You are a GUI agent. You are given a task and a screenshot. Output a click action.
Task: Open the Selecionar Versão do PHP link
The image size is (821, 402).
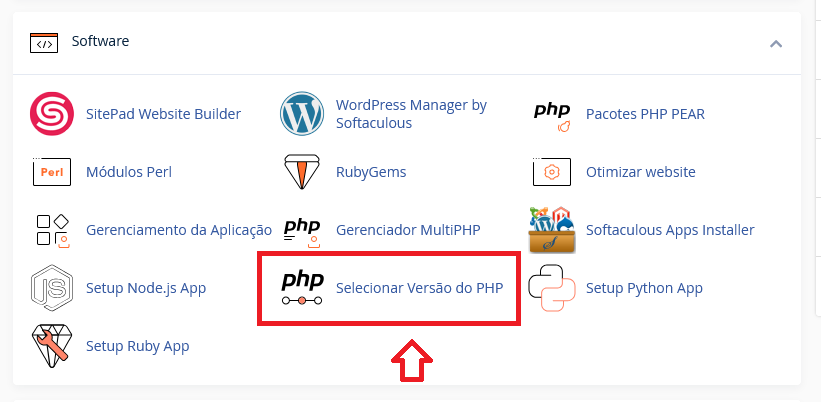tap(419, 288)
